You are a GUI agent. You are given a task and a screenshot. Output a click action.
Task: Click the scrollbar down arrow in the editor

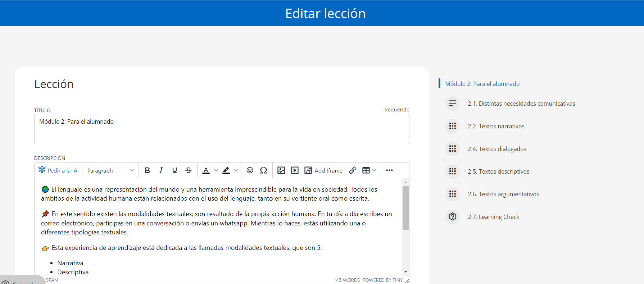pyautogui.click(x=405, y=272)
